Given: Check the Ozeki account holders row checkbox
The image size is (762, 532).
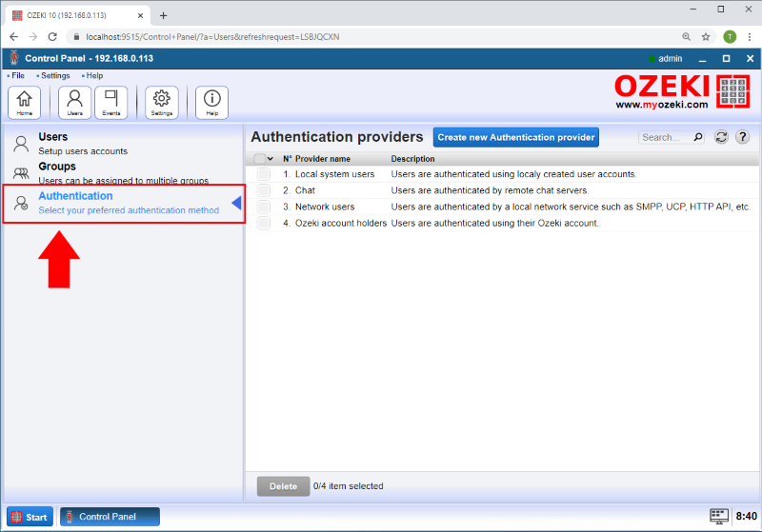Looking at the screenshot, I should [x=264, y=224].
